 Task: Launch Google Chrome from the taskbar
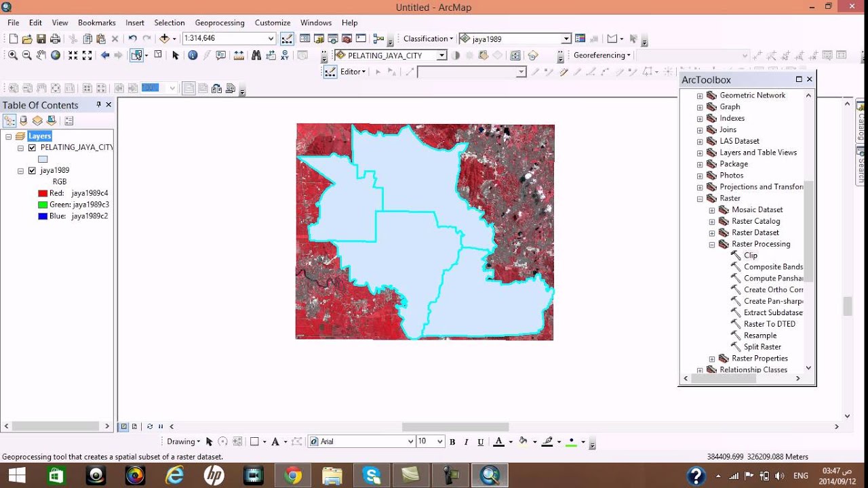tap(293, 476)
